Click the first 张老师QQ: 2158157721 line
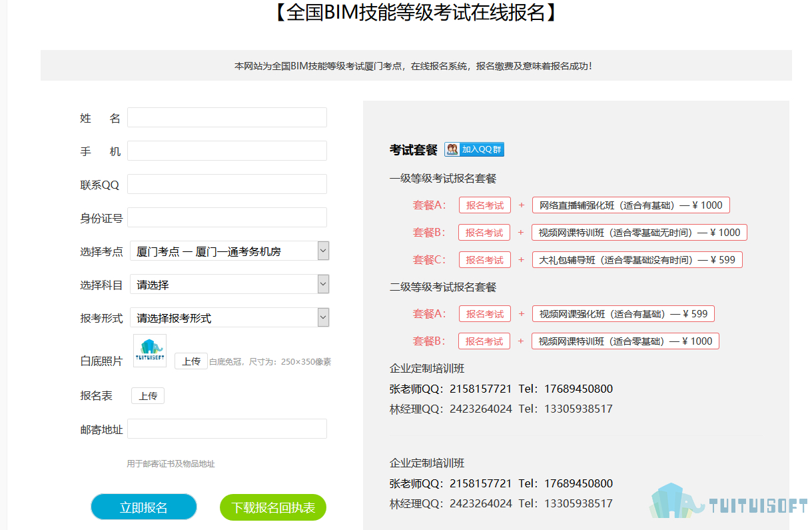812x530 pixels. 501,389
